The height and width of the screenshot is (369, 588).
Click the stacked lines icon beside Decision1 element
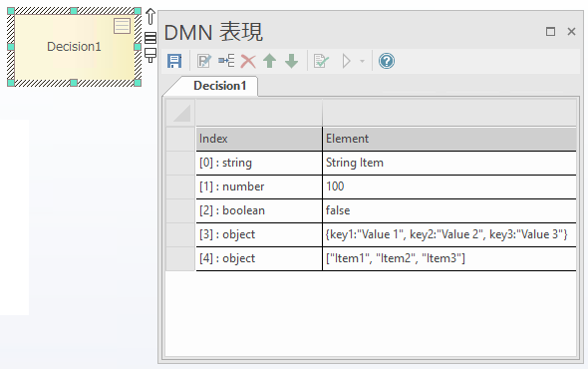[x=150, y=38]
